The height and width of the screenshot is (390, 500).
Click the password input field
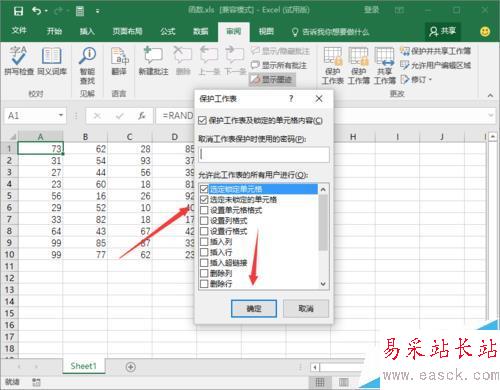pyautogui.click(x=264, y=155)
